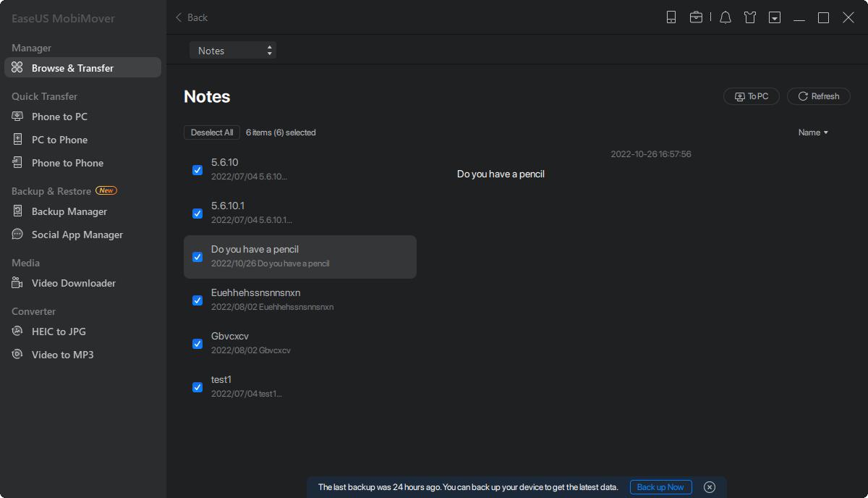
Task: Dismiss the backup reminder banner
Action: [710, 487]
